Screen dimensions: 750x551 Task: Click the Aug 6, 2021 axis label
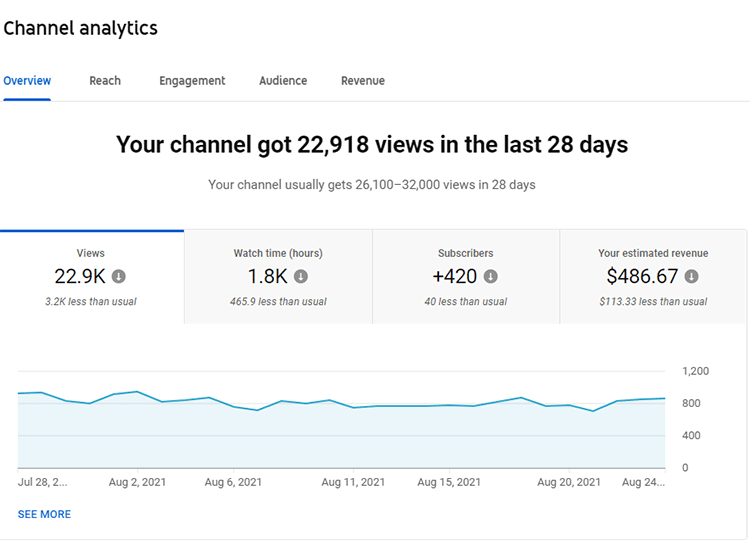coord(233,482)
